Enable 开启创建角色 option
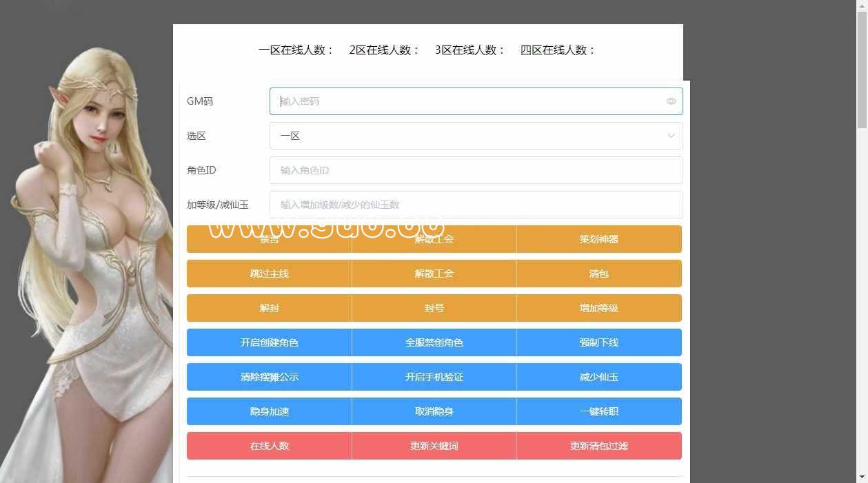 (x=269, y=342)
